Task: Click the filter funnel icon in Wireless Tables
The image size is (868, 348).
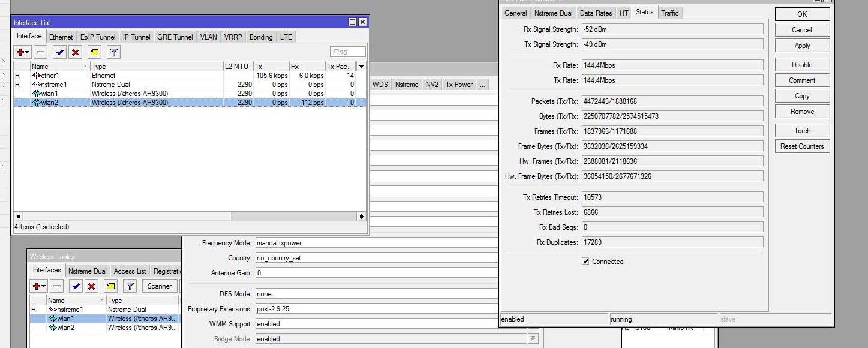Action: coord(130,286)
